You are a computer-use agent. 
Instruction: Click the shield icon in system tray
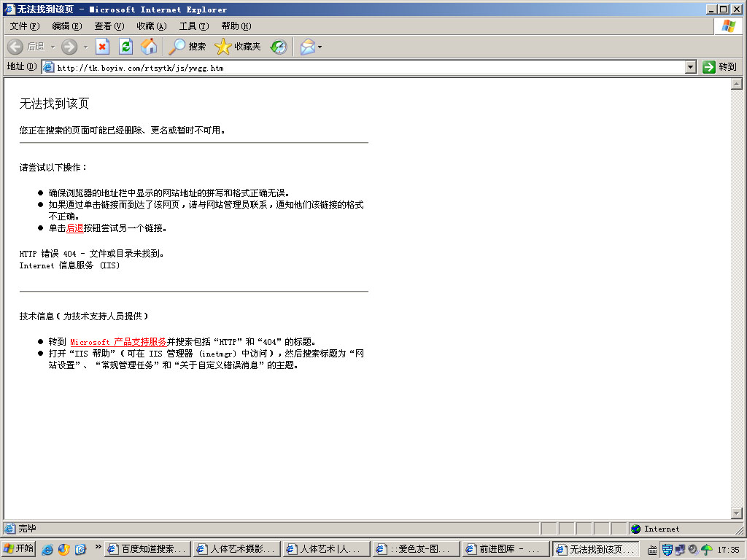(667, 550)
